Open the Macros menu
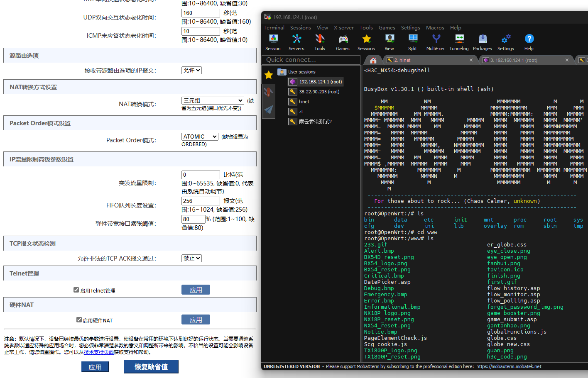The height and width of the screenshot is (378, 588). pos(435,28)
